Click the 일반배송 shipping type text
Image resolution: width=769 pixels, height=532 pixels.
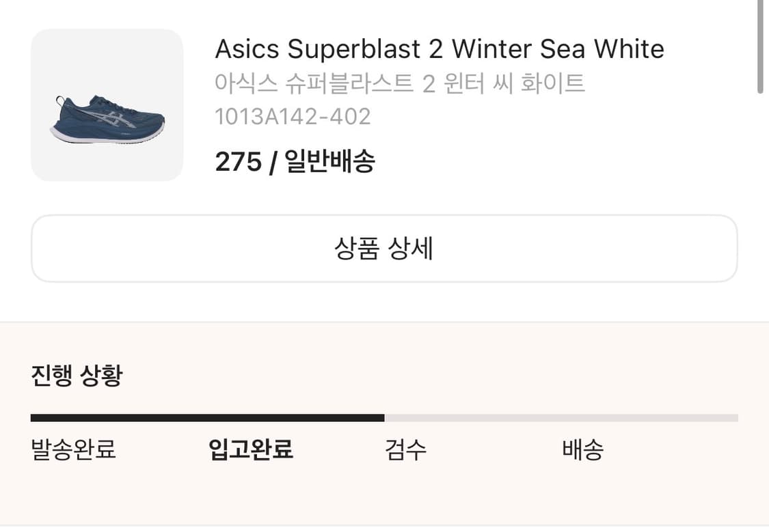[329, 163]
